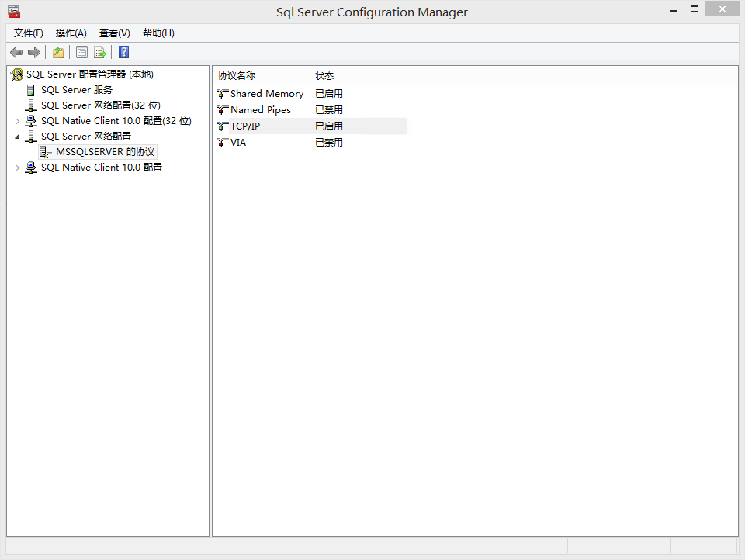Expand SQL Native Client 10.0 配置(32 位) node
The width and height of the screenshot is (745, 560).
pyautogui.click(x=17, y=121)
